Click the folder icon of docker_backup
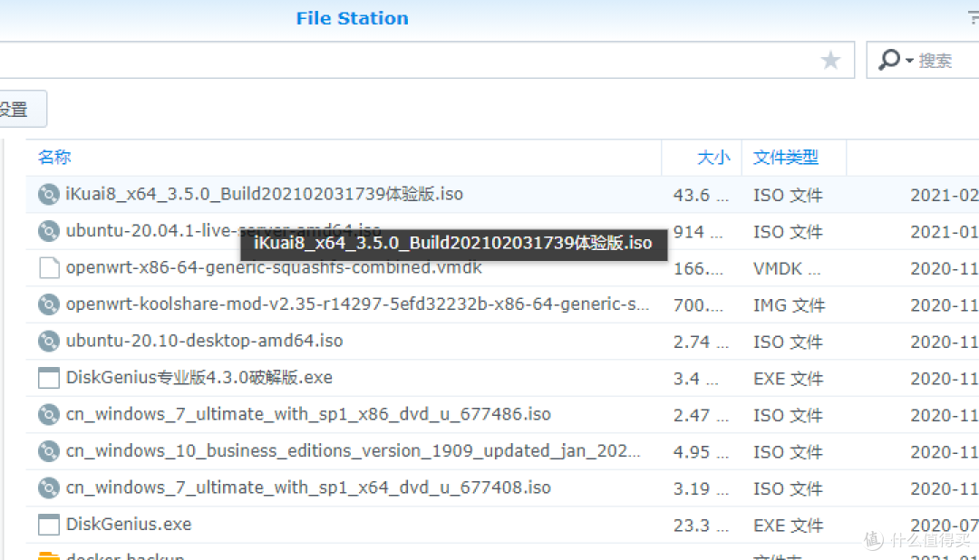The width and height of the screenshot is (979, 560). (x=48, y=555)
